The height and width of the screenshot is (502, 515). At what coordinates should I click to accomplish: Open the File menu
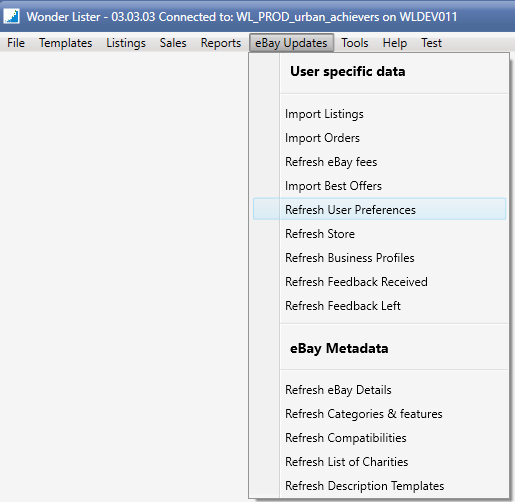[x=16, y=43]
